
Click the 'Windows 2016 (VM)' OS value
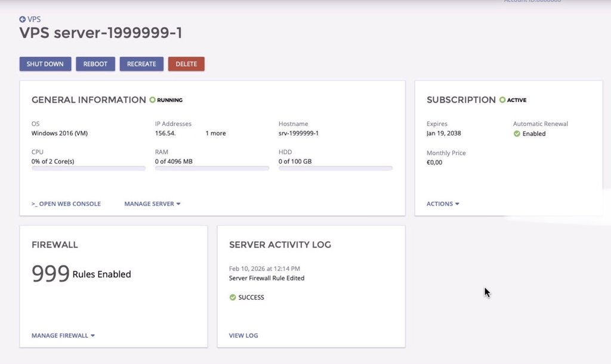(x=60, y=133)
